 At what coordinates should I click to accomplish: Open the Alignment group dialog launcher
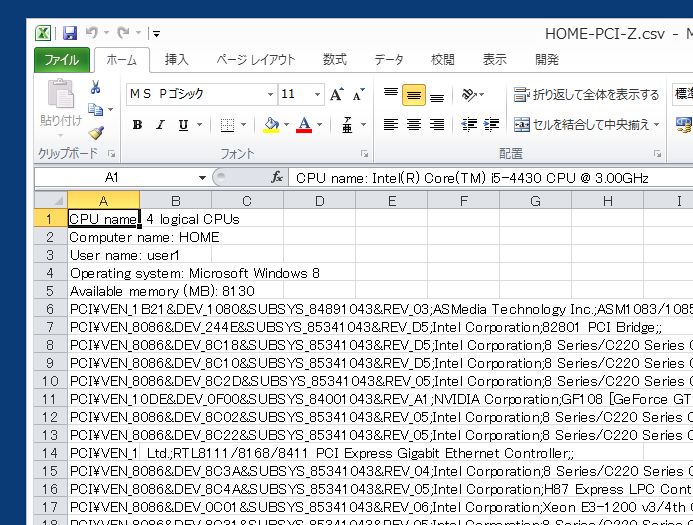click(657, 154)
